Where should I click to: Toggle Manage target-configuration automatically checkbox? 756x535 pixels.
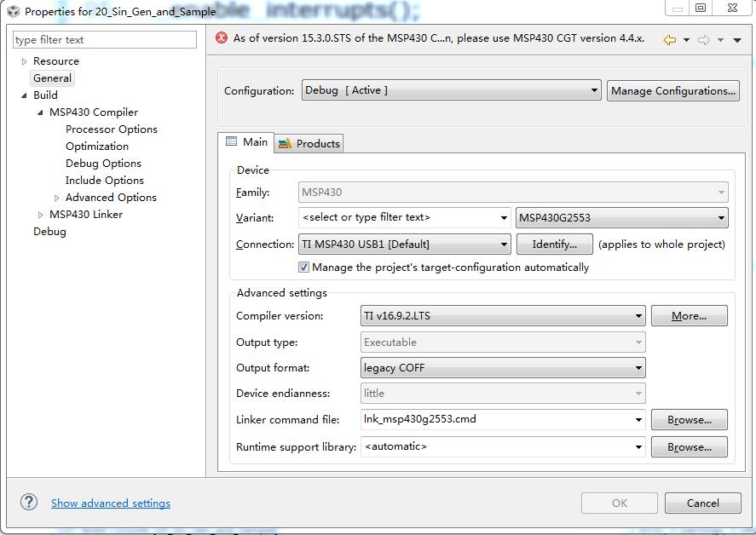(x=303, y=267)
